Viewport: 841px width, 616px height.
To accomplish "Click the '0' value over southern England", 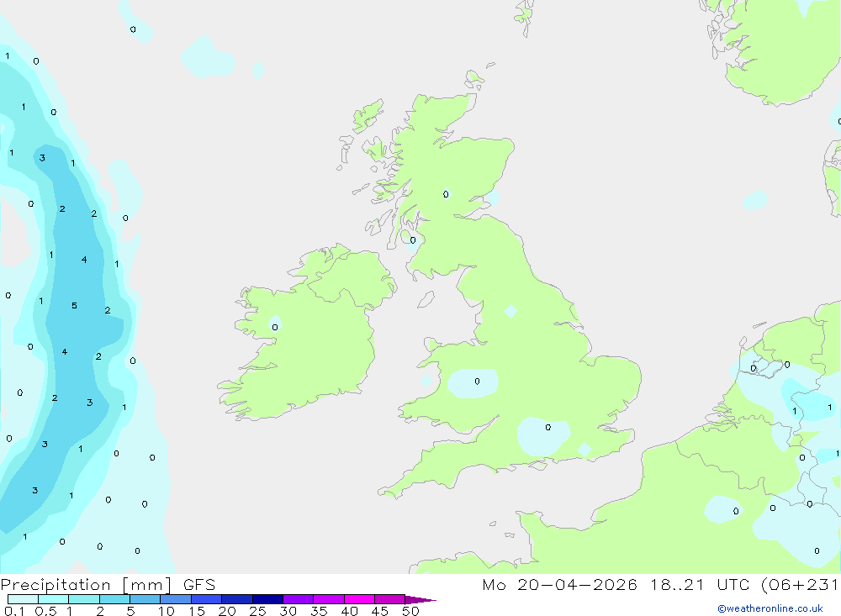I will pos(547,427).
